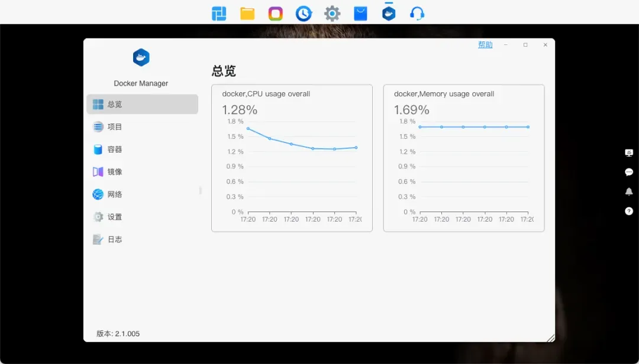Open the clock backup icon in the dock
This screenshot has height=364, width=639.
click(x=304, y=14)
